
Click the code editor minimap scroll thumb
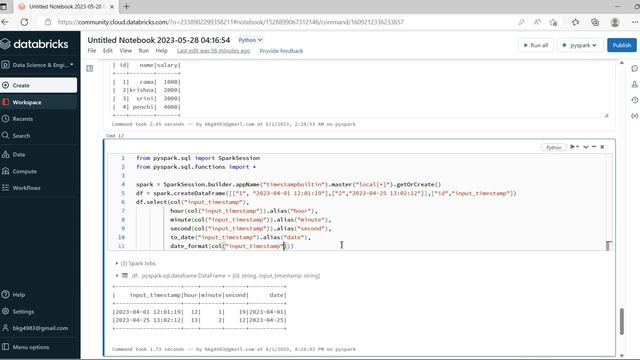(x=609, y=245)
